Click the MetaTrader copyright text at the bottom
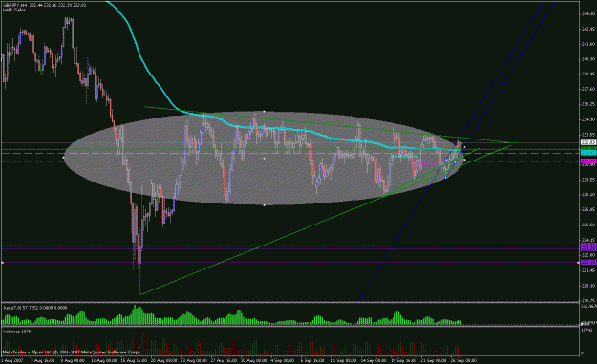The image size is (597, 364). coord(71,353)
